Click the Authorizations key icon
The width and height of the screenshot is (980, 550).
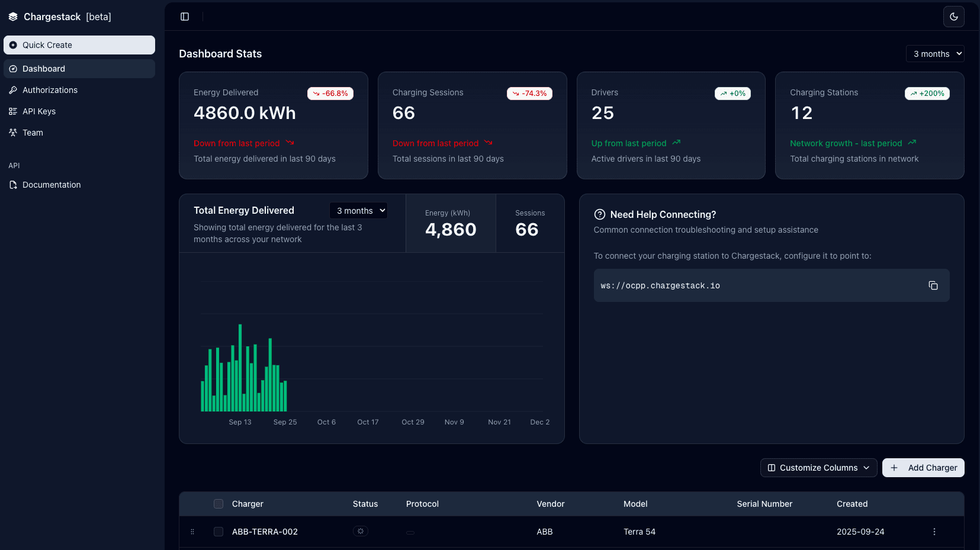(13, 90)
